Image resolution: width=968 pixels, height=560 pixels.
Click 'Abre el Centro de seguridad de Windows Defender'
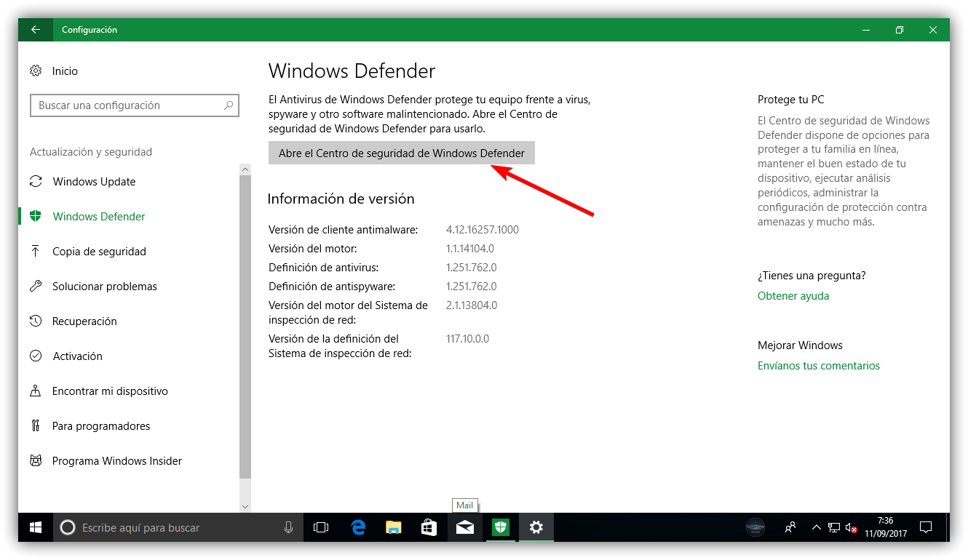tap(402, 153)
